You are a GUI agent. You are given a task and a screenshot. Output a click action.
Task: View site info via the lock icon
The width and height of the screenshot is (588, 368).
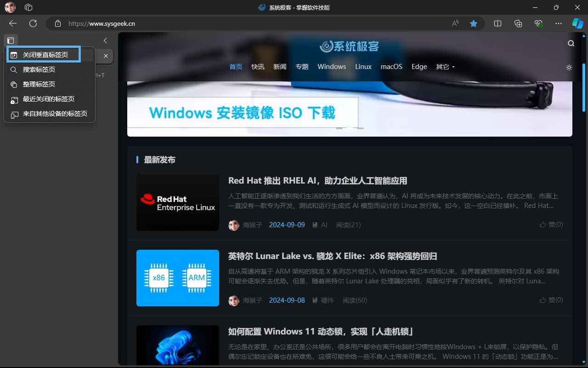coord(57,23)
